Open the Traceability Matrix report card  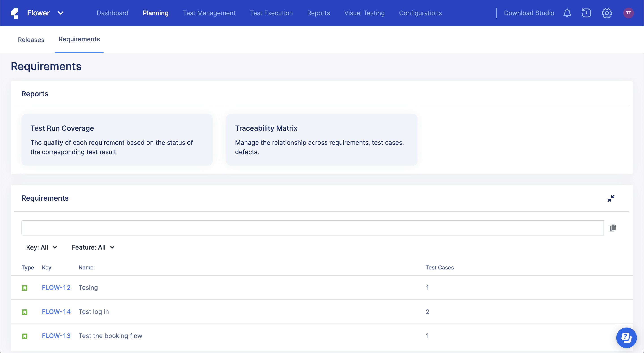[x=322, y=140]
